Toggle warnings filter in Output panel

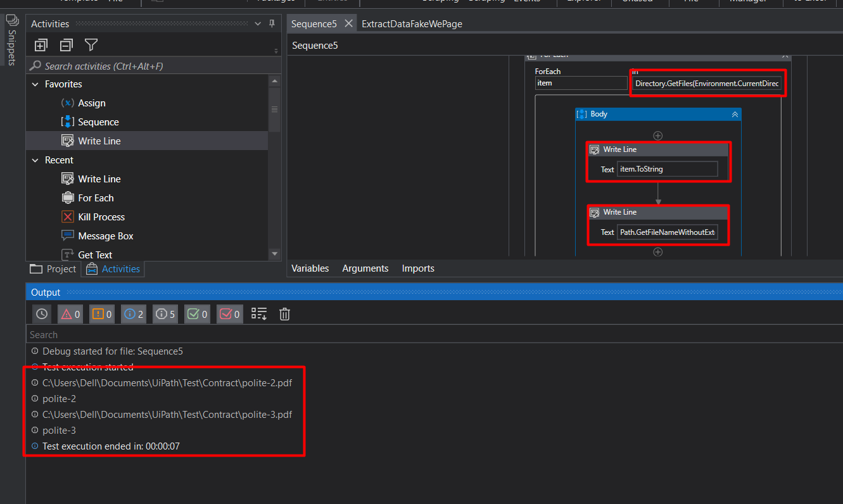[x=101, y=313]
